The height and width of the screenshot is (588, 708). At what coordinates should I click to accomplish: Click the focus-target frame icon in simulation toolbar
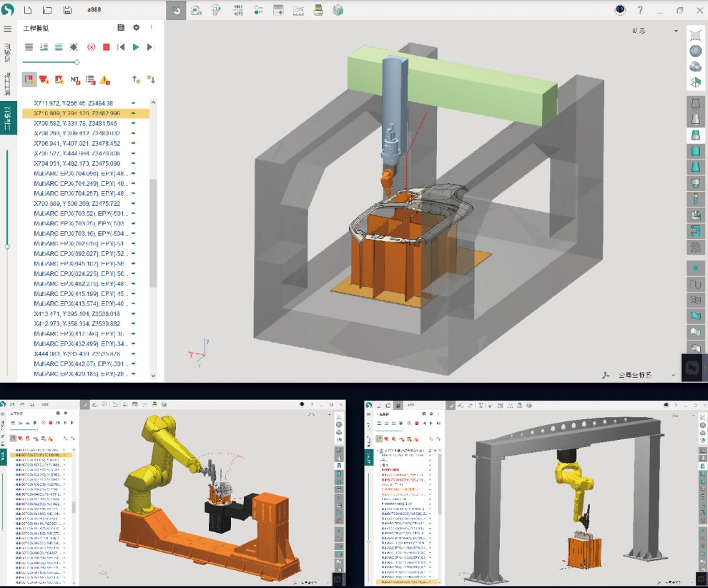[x=74, y=47]
